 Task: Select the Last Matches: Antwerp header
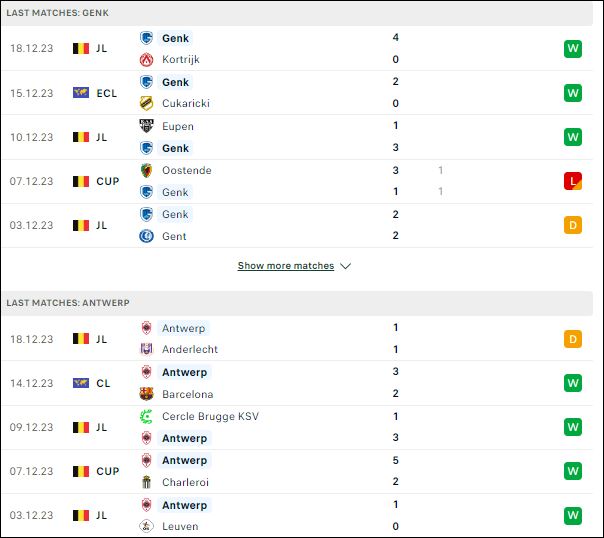point(297,303)
